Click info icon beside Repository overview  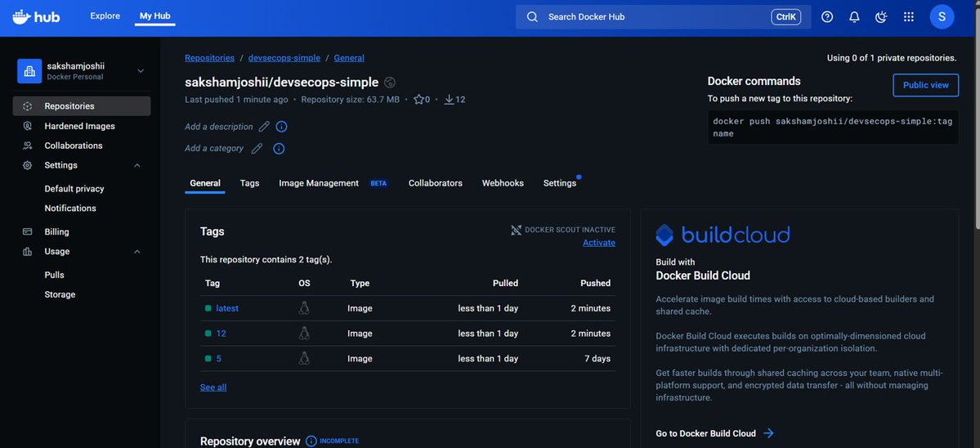(311, 441)
